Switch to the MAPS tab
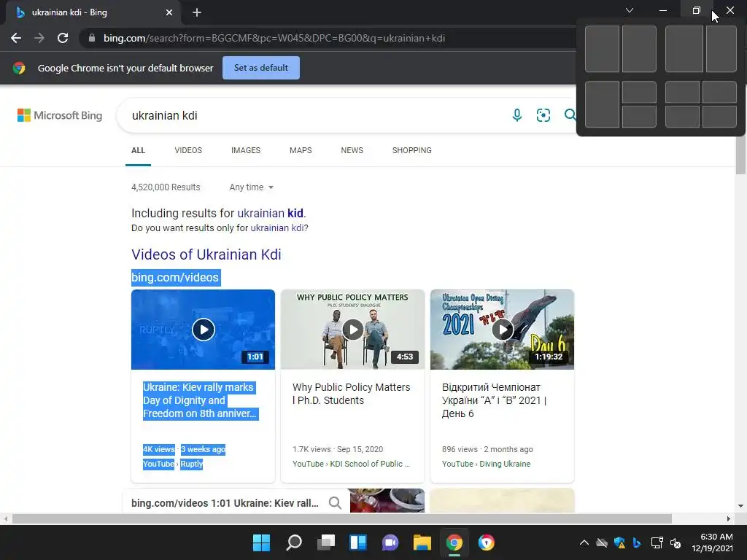This screenshot has height=560, width=747. tap(301, 150)
